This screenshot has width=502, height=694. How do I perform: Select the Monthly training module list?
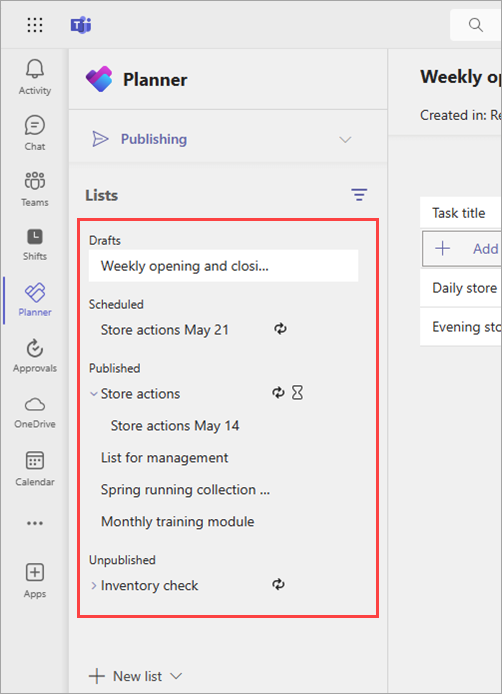click(x=178, y=521)
